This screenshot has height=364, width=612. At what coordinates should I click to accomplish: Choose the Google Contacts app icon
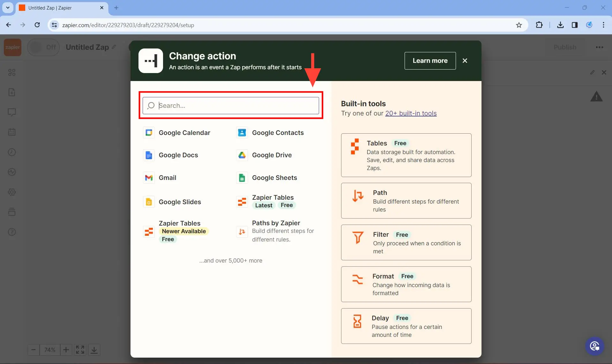click(242, 133)
